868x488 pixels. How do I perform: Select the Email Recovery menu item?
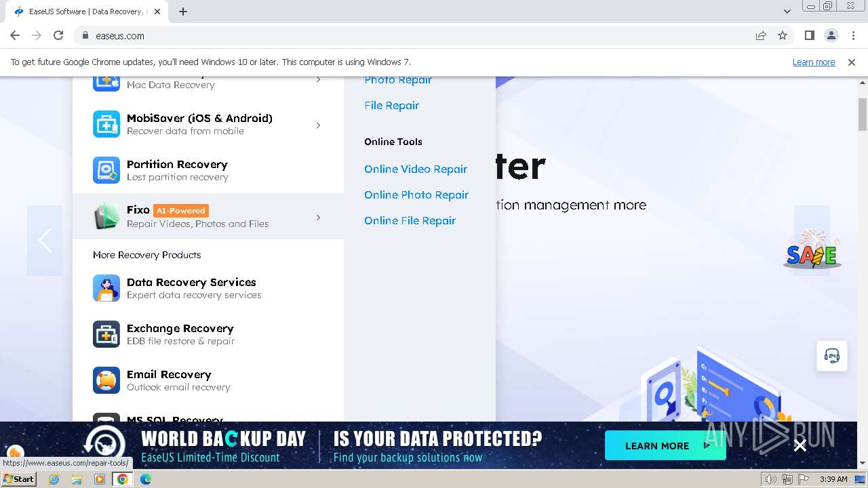pyautogui.click(x=208, y=380)
